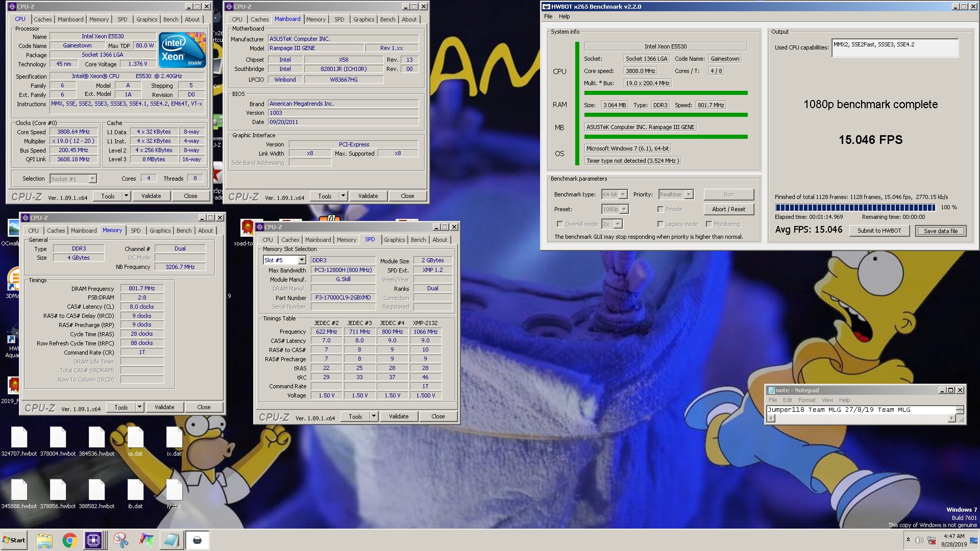Open Notepad from the taskbar
Screen dimensions: 980x551
pos(171,540)
